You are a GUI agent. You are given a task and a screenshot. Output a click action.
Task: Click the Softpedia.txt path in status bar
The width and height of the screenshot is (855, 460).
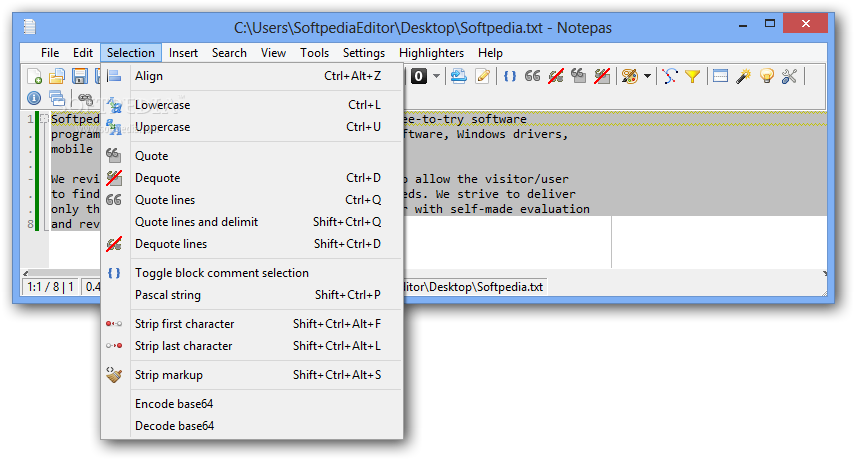tap(473, 287)
